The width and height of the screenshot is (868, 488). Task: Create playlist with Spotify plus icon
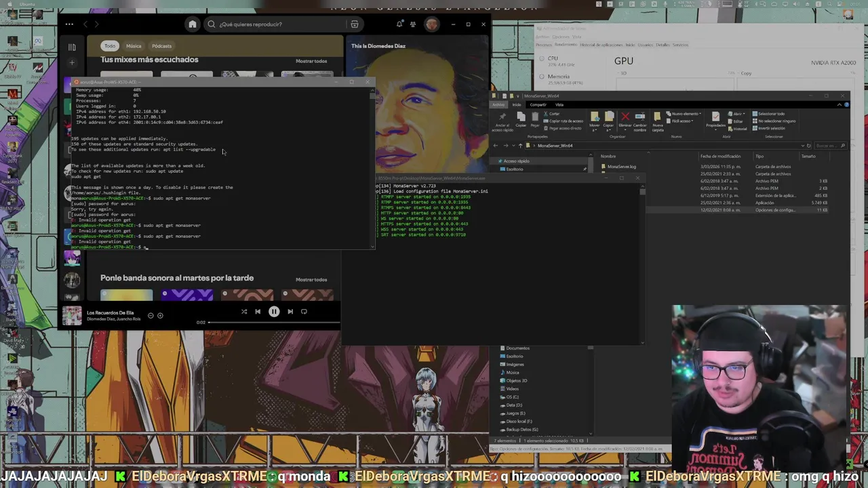(x=72, y=63)
